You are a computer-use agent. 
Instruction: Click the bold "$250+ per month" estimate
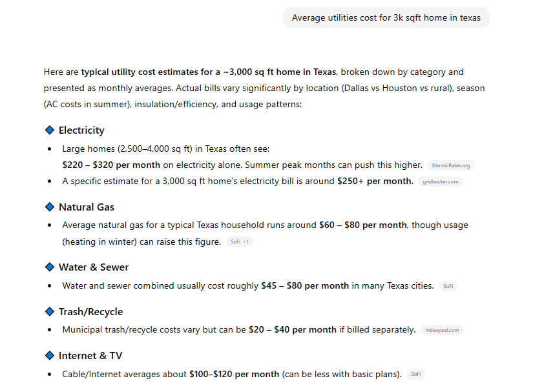pos(374,181)
